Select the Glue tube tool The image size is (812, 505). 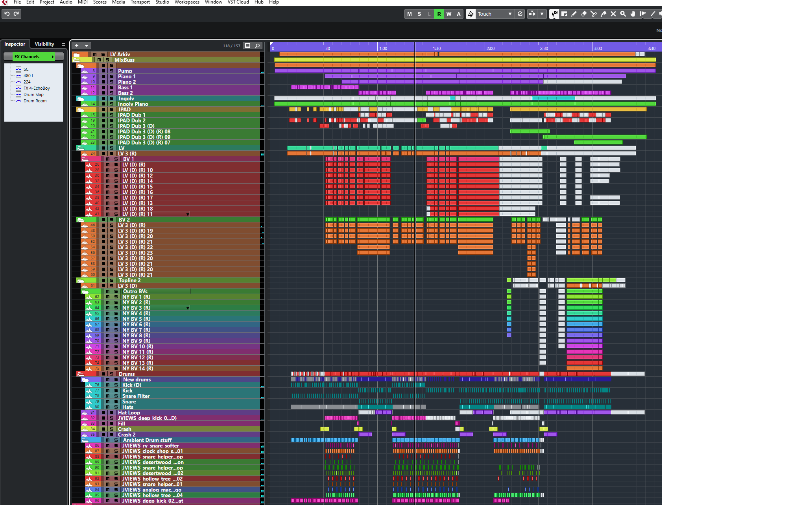coord(603,14)
